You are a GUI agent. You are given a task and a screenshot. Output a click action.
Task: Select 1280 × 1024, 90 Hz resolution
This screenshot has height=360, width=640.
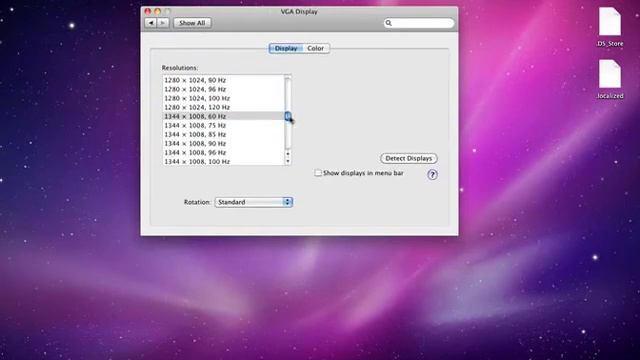click(x=224, y=80)
